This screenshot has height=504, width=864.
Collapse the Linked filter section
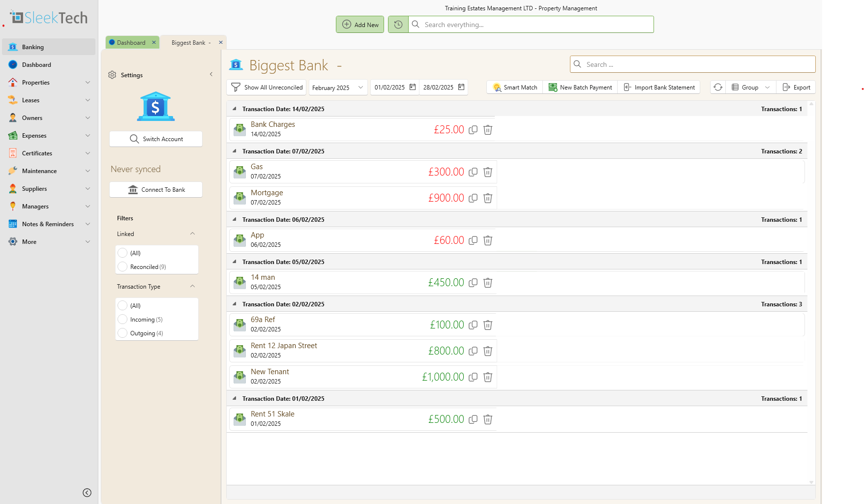(192, 234)
